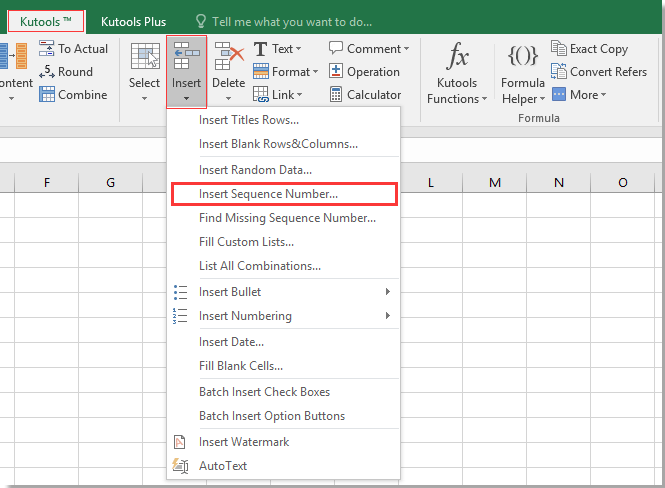The width and height of the screenshot is (665, 488).
Task: Choose Fill Blank Cells
Action: click(283, 366)
